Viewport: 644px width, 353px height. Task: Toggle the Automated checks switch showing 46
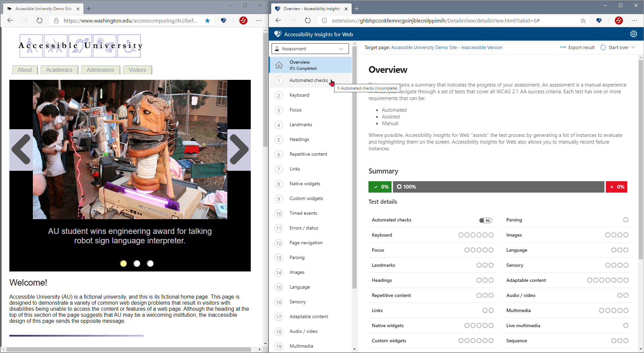point(485,220)
